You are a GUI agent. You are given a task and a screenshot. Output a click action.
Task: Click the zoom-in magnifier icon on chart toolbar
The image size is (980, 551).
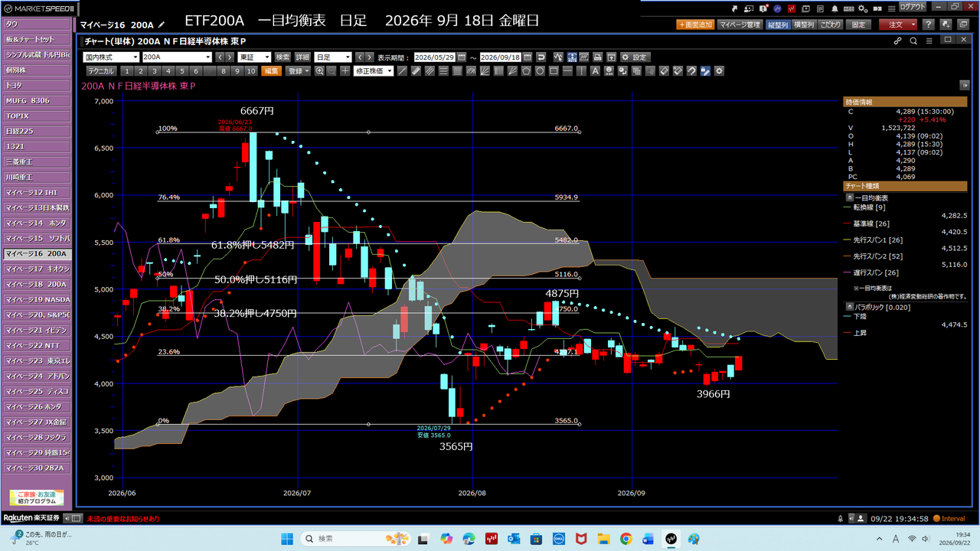[319, 70]
